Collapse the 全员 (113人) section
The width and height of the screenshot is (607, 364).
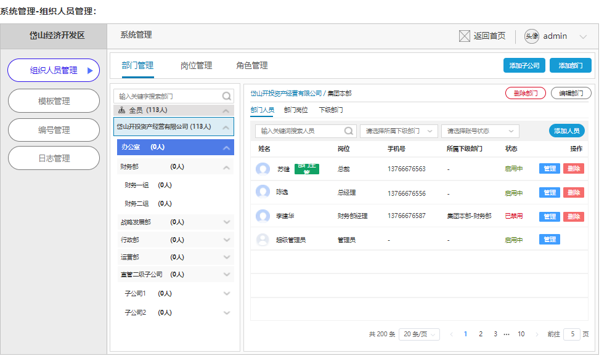pos(226,111)
